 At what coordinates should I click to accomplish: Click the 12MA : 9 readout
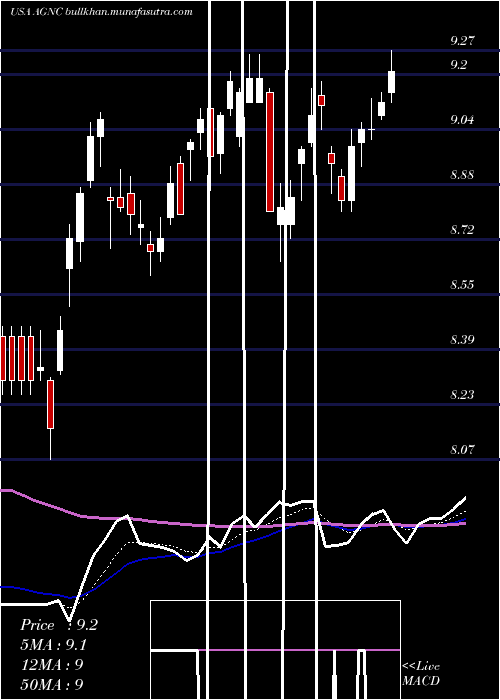click(x=52, y=664)
